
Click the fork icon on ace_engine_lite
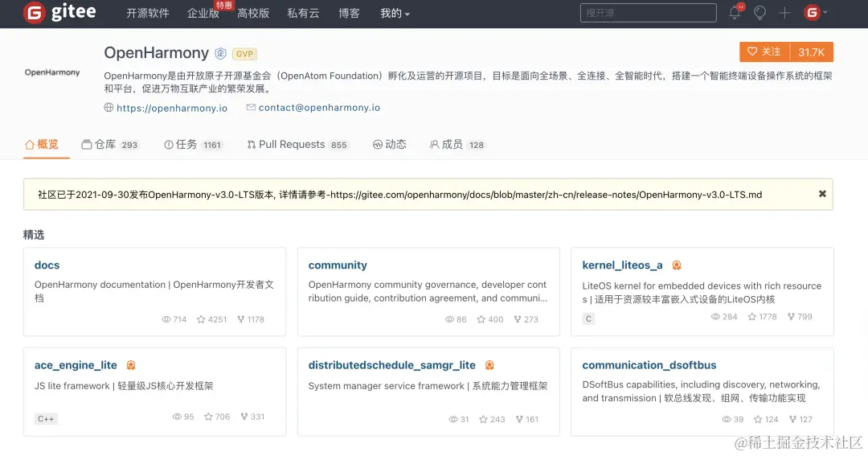coord(244,417)
